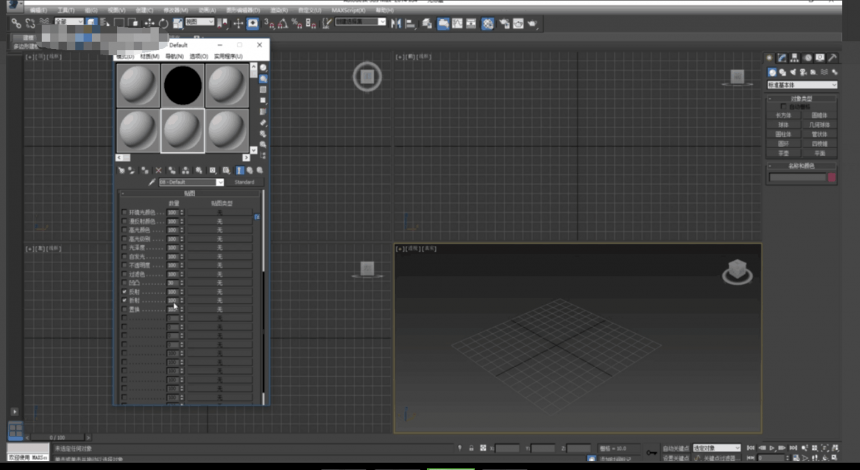This screenshot has width=860, height=470.
Task: Open the Utilities hammer tab
Action: (x=833, y=58)
